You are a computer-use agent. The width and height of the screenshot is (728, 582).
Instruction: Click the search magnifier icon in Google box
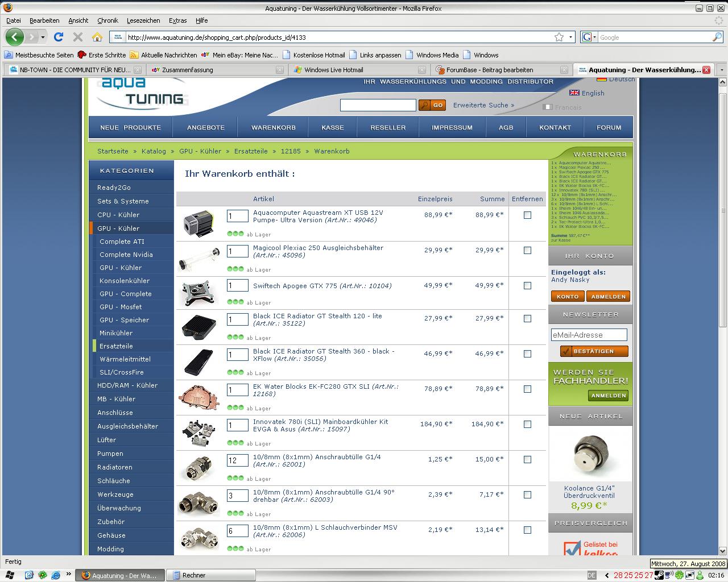[717, 37]
